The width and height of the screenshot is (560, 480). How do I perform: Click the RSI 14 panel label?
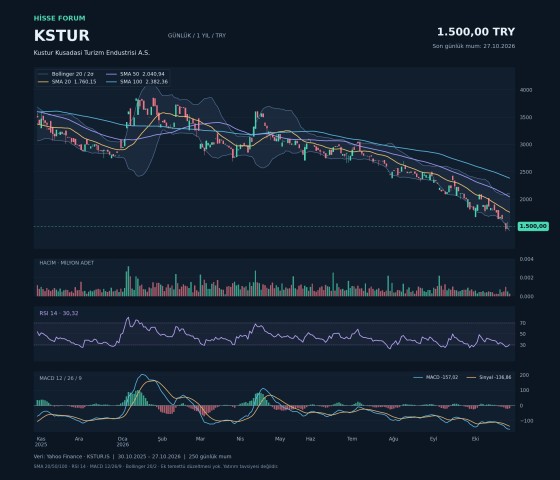59,313
